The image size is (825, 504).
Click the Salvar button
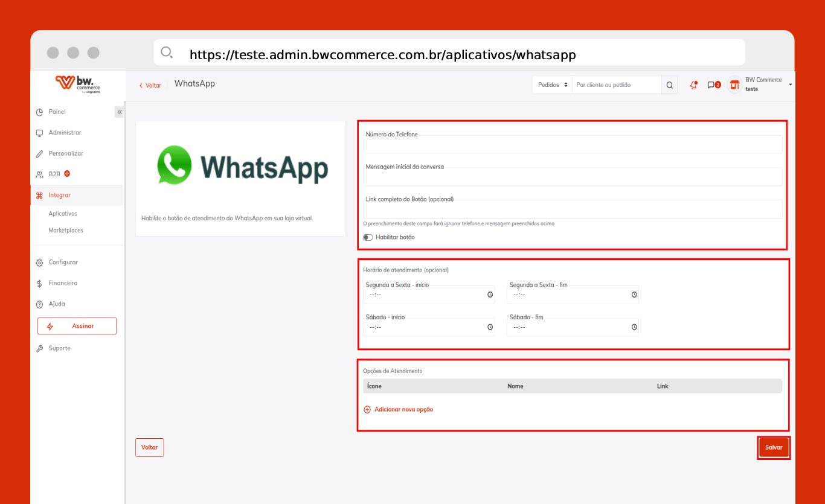click(x=774, y=448)
